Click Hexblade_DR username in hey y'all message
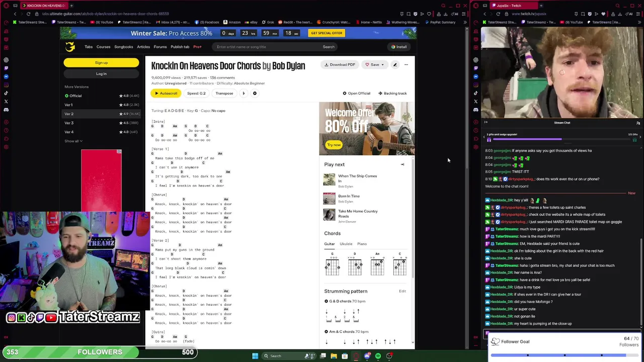Image resolution: width=644 pixels, height=362 pixels. tap(501, 200)
